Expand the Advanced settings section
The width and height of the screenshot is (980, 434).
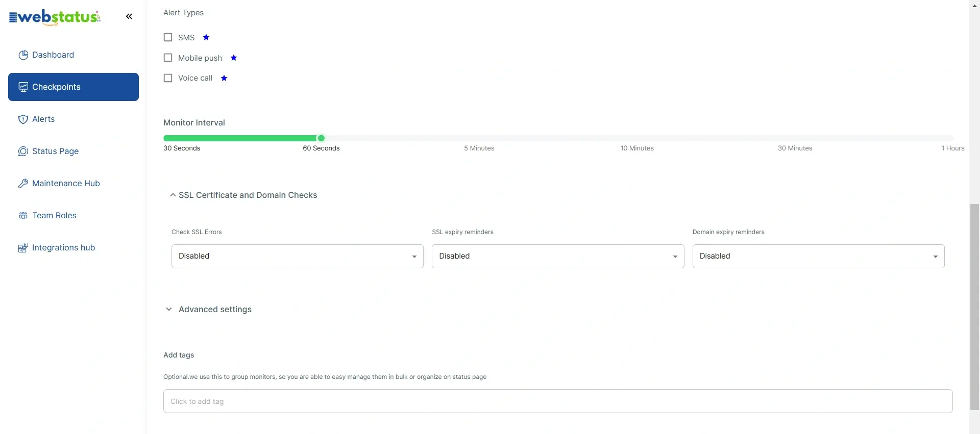click(208, 309)
